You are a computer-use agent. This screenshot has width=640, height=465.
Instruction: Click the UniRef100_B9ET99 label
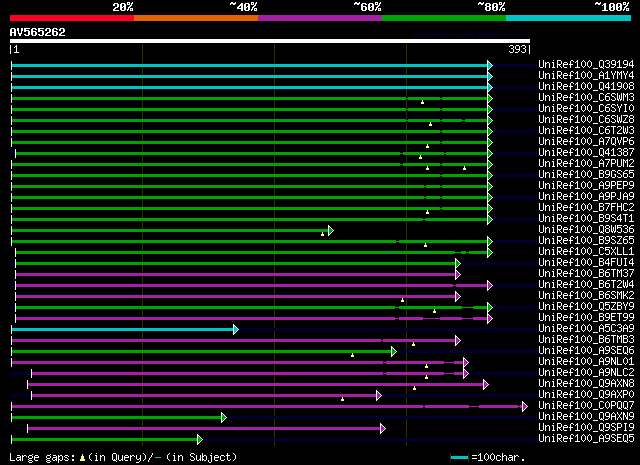(x=586, y=318)
